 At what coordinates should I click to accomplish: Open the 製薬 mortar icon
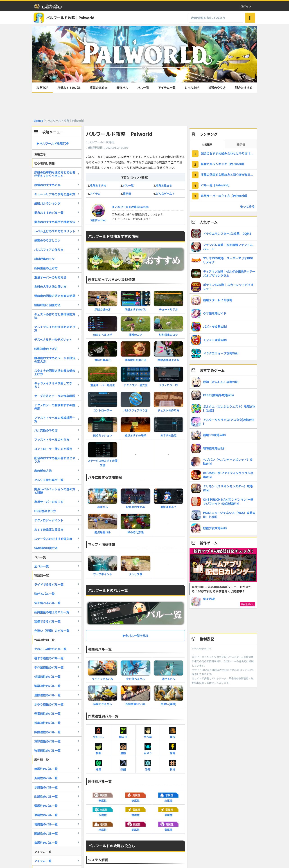98,747
